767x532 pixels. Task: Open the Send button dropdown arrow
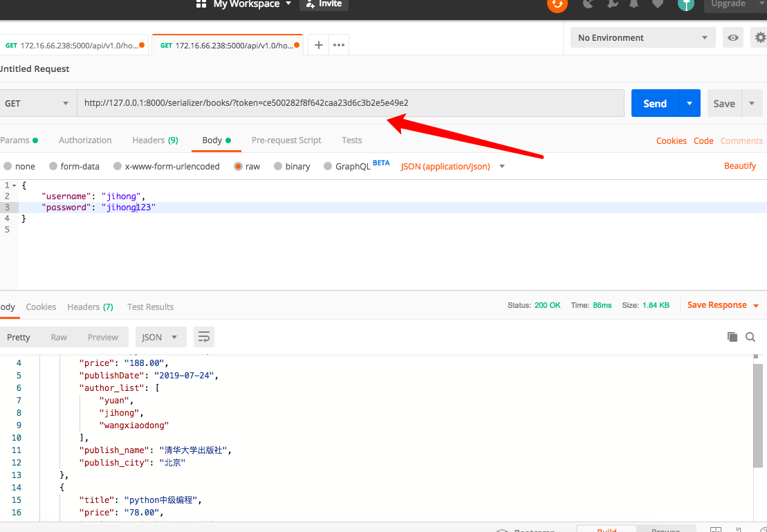coord(690,103)
